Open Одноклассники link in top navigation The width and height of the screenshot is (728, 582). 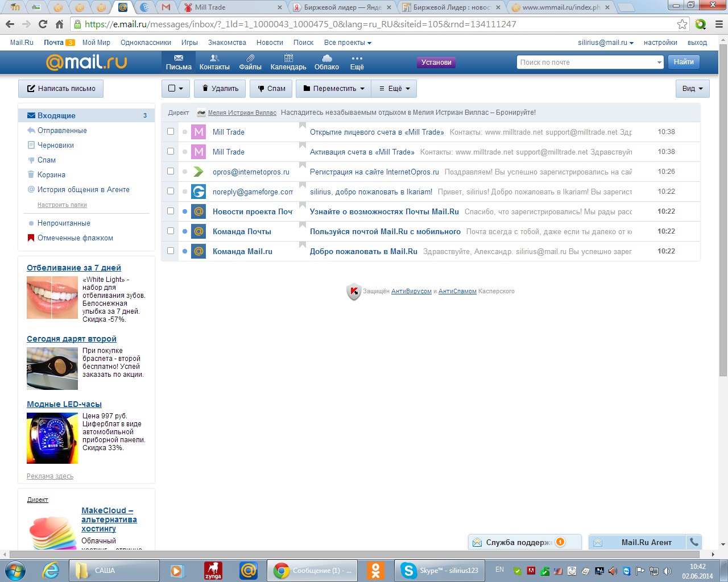tap(146, 43)
